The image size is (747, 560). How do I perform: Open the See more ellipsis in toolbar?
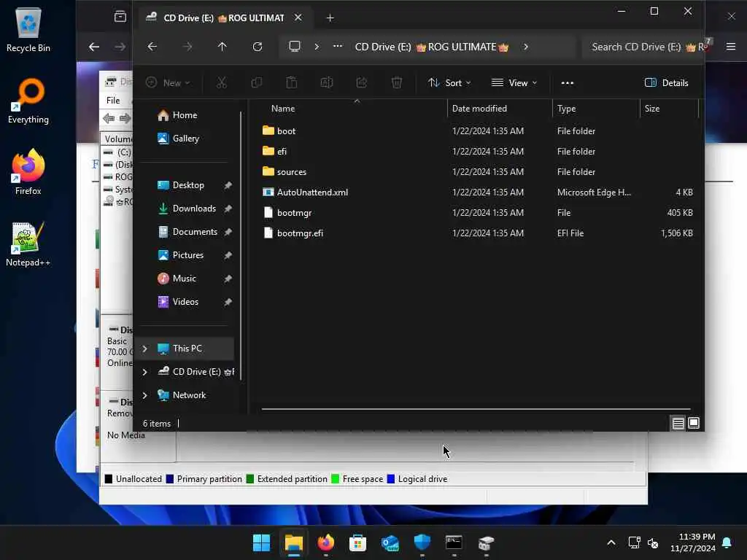click(568, 83)
